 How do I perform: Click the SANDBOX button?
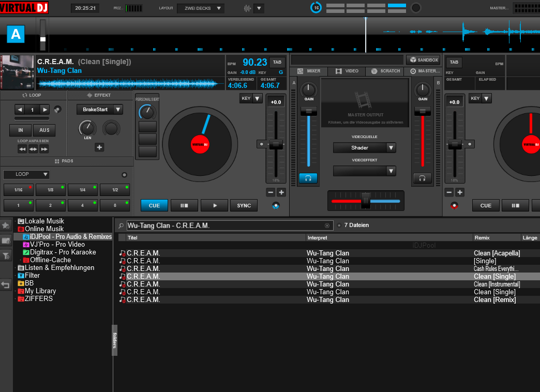point(424,60)
